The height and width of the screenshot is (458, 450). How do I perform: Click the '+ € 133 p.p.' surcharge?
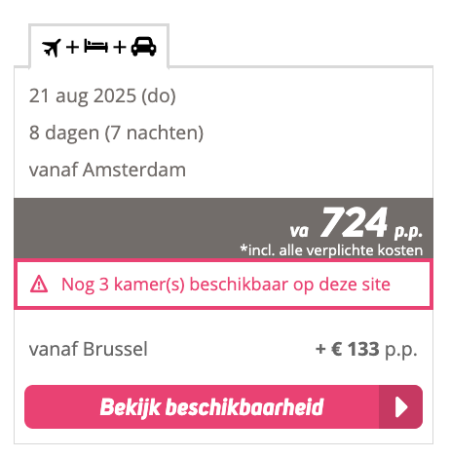point(366,349)
